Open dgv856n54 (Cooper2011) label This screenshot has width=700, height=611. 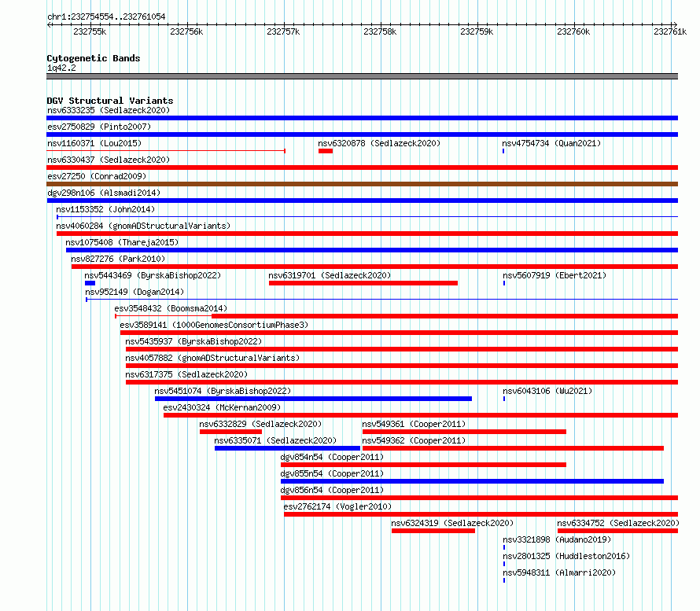(332, 490)
